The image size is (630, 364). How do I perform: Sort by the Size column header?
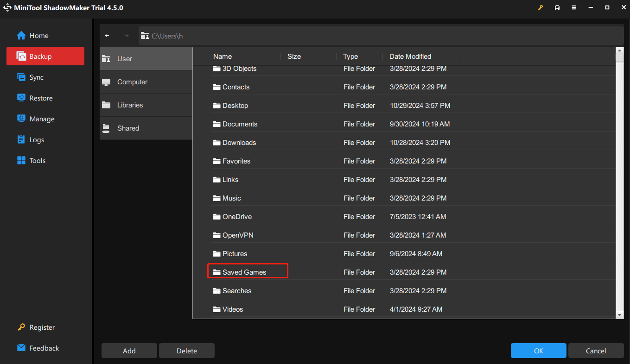pos(294,56)
